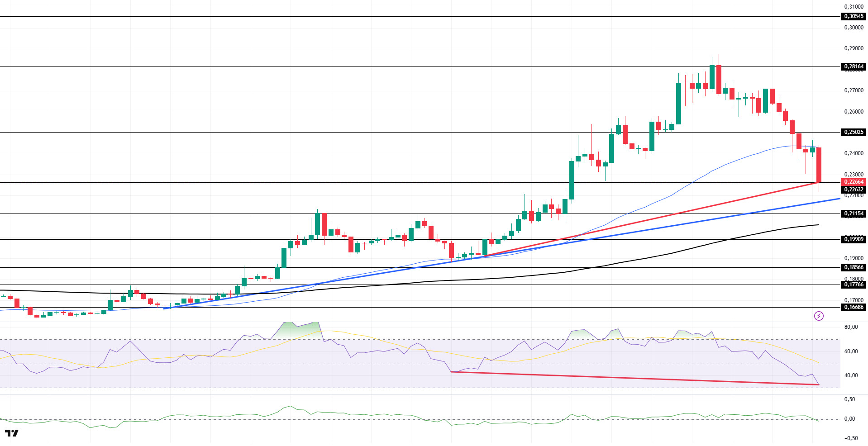This screenshot has height=446, width=868.
Task: Select the 0,21154 support level label
Action: coord(854,214)
